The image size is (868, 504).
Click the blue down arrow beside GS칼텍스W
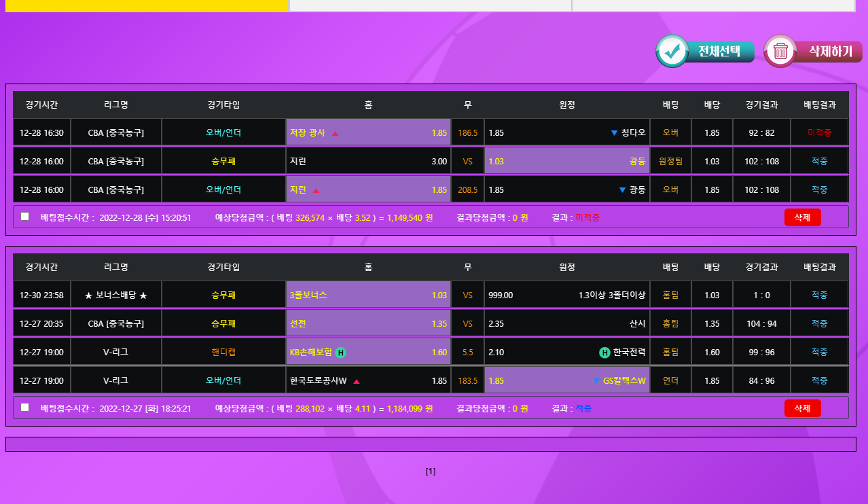[596, 381]
